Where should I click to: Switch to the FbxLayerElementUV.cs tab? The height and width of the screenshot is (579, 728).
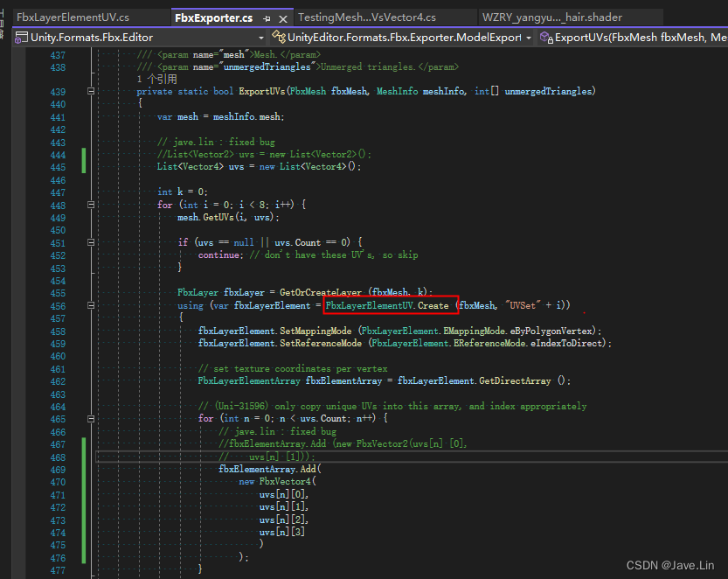click(73, 17)
